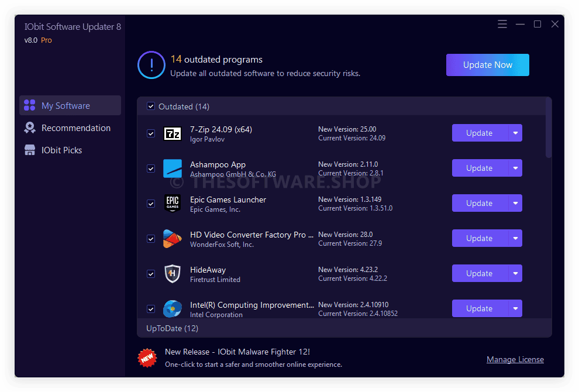Click 'New Version: 25.00' text
Screen dimensions: 579x392
tap(347, 129)
